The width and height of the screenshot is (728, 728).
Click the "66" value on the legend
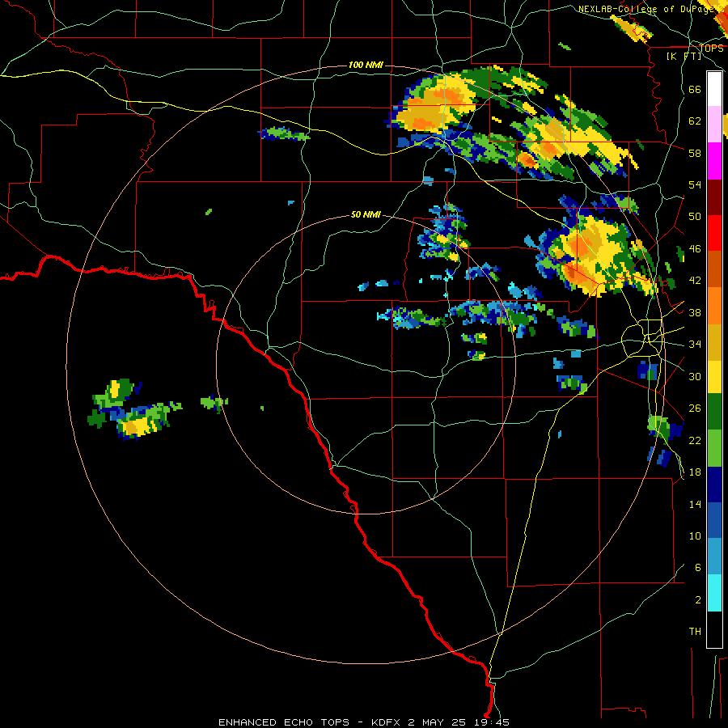pos(695,89)
